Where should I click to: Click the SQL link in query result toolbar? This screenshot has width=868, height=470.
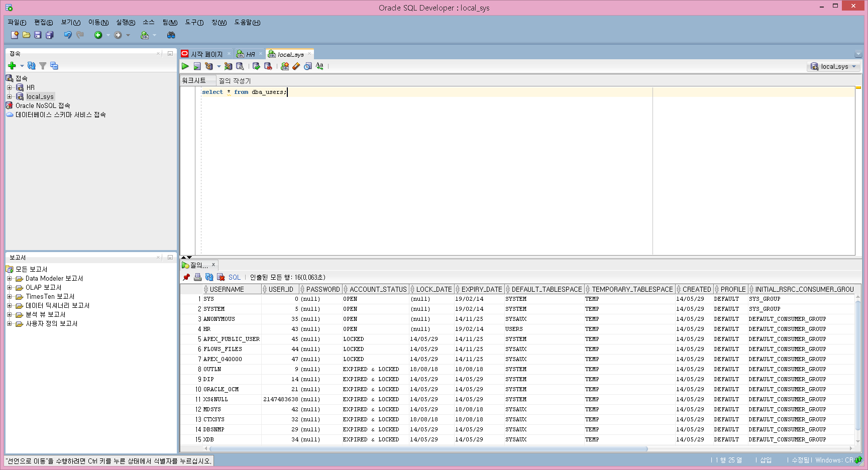(x=235, y=277)
